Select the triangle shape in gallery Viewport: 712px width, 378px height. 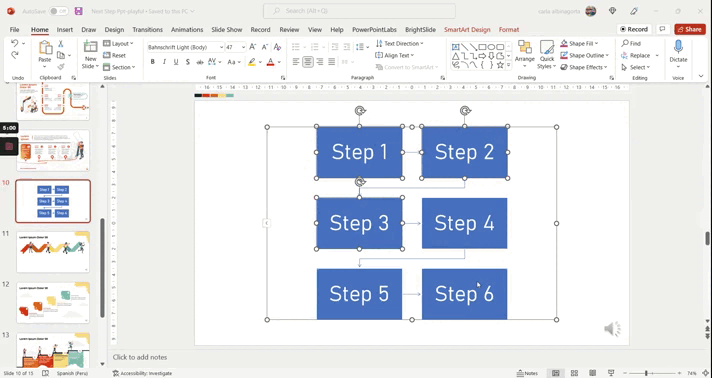pyautogui.click(x=455, y=56)
